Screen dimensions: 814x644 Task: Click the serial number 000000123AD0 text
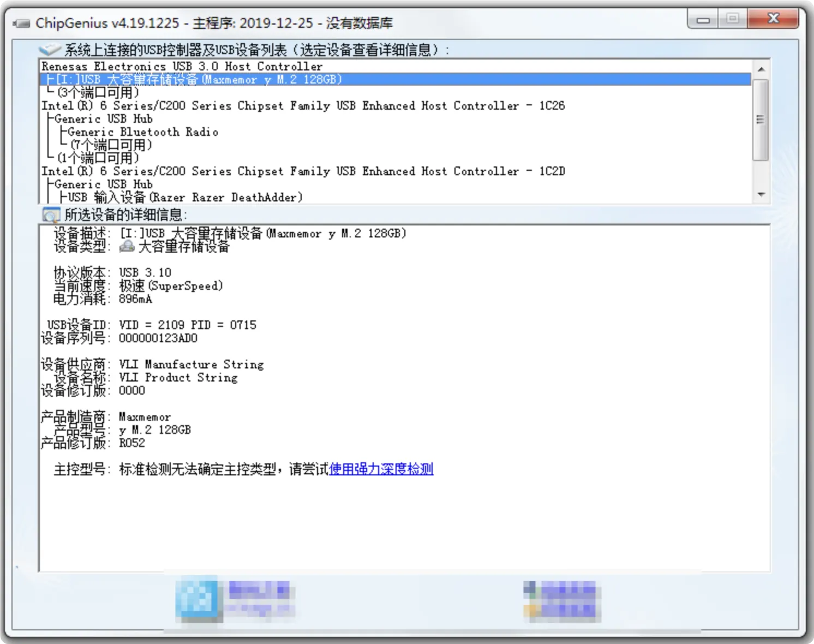158,338
